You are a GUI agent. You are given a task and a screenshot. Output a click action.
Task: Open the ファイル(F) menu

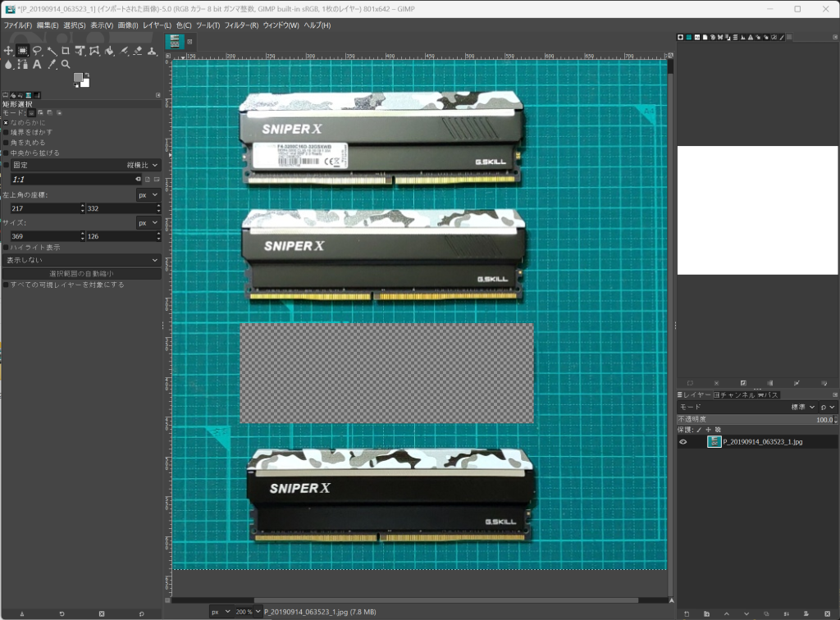[18, 25]
